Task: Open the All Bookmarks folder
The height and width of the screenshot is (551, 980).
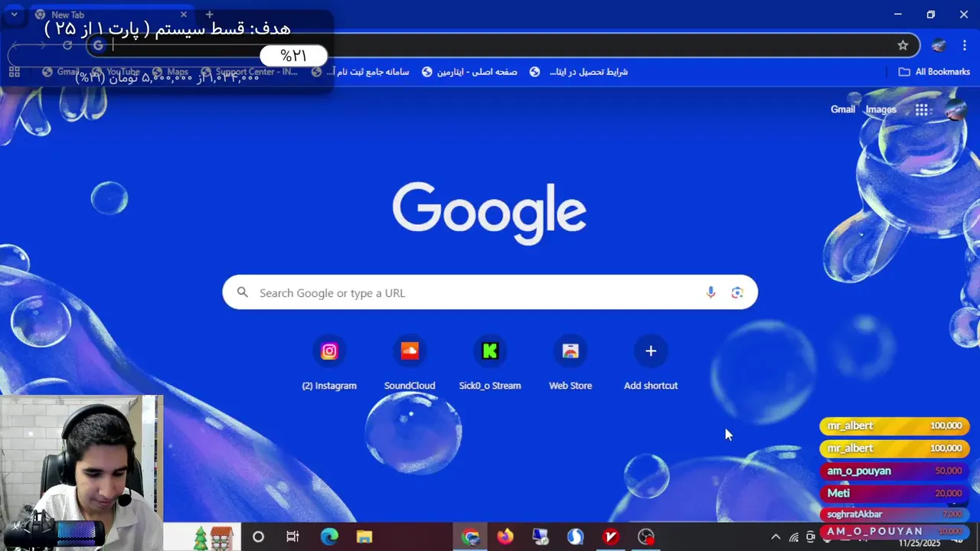Action: coord(934,72)
